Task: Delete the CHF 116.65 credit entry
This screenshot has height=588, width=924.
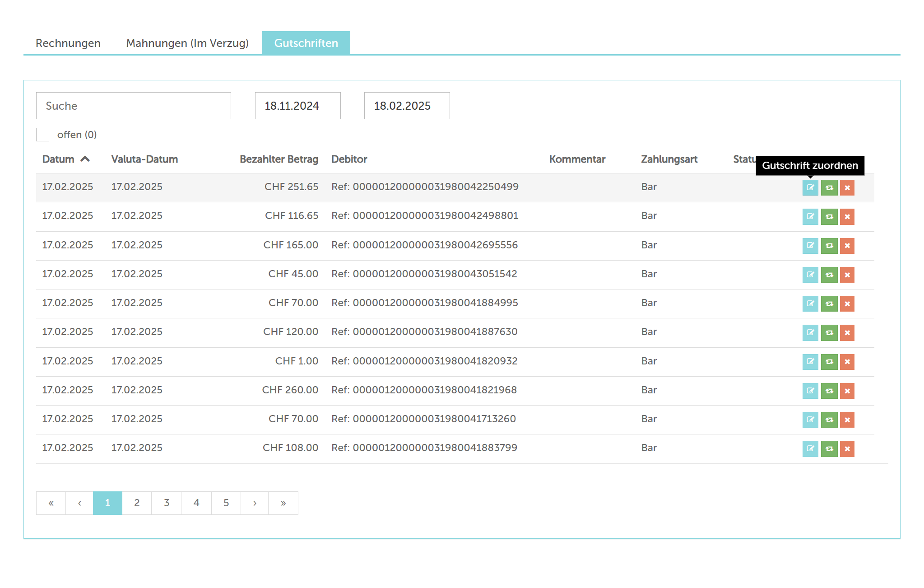Action: pyautogui.click(x=847, y=217)
